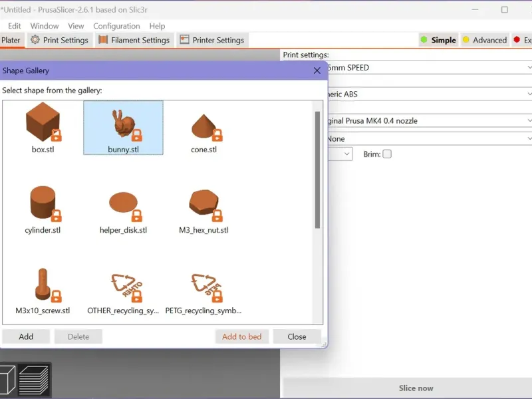The image size is (532, 399).
Task: Pick the cone.stl shape icon
Action: 203,126
